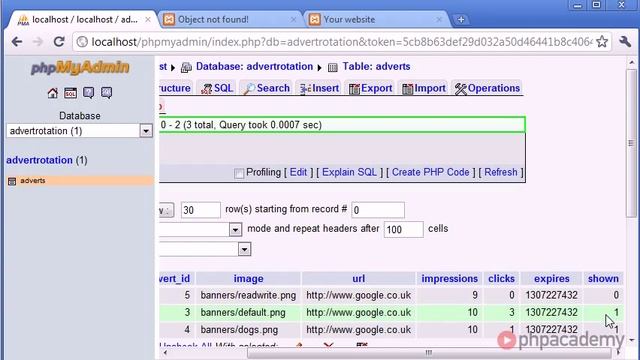This screenshot has width=640, height=360.
Task: Select the adverts table in the sidebar
Action: coord(33,180)
